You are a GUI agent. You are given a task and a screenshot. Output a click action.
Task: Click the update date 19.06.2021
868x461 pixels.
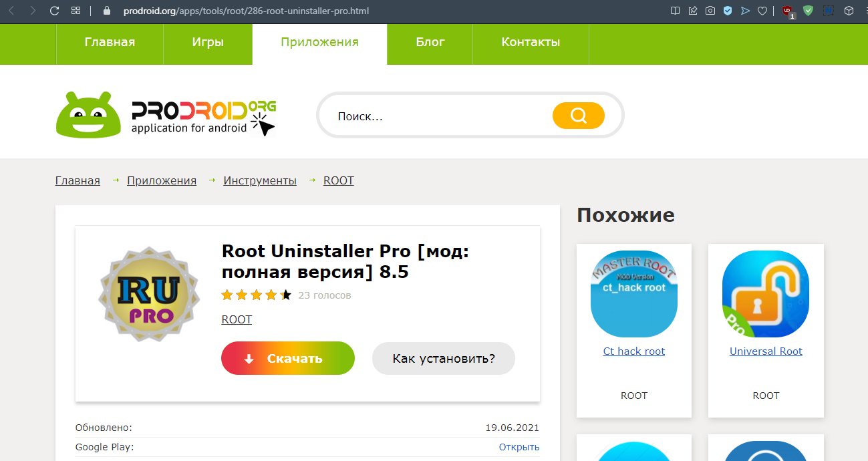point(512,428)
